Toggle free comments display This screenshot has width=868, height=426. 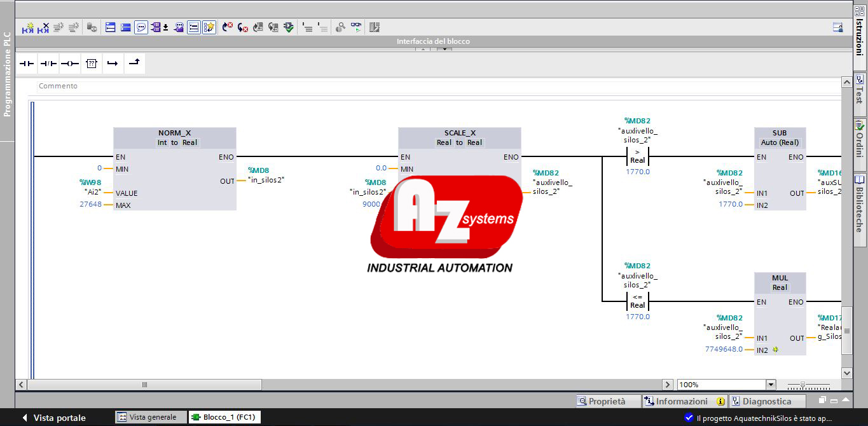pos(141,27)
